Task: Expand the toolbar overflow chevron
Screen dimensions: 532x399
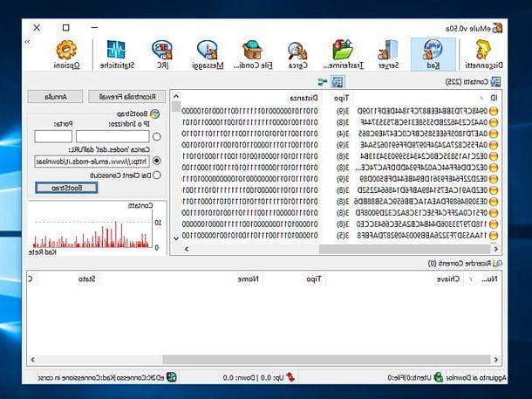Action: coord(28,41)
